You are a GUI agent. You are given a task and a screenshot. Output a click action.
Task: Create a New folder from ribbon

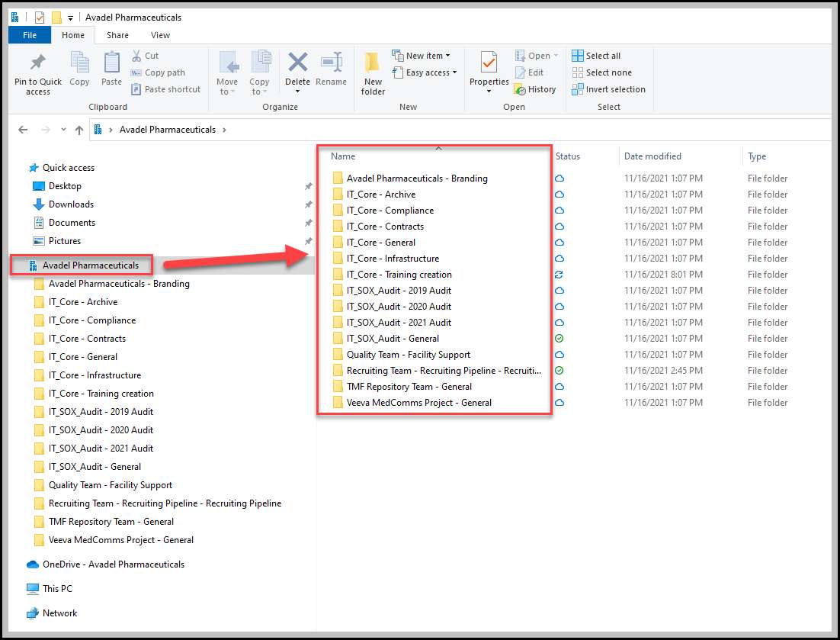point(372,73)
